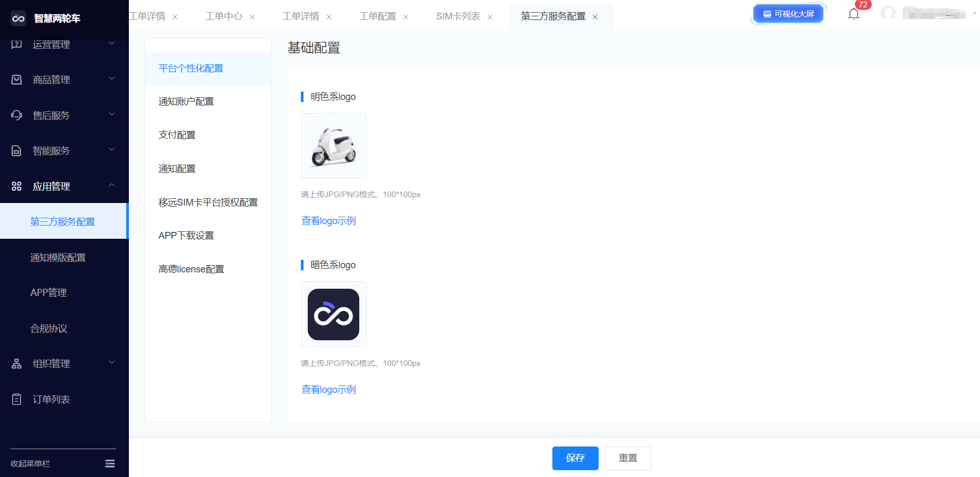Open the 可视化大屏 button
Screen dimensions: 980x477
pyautogui.click(x=788, y=14)
